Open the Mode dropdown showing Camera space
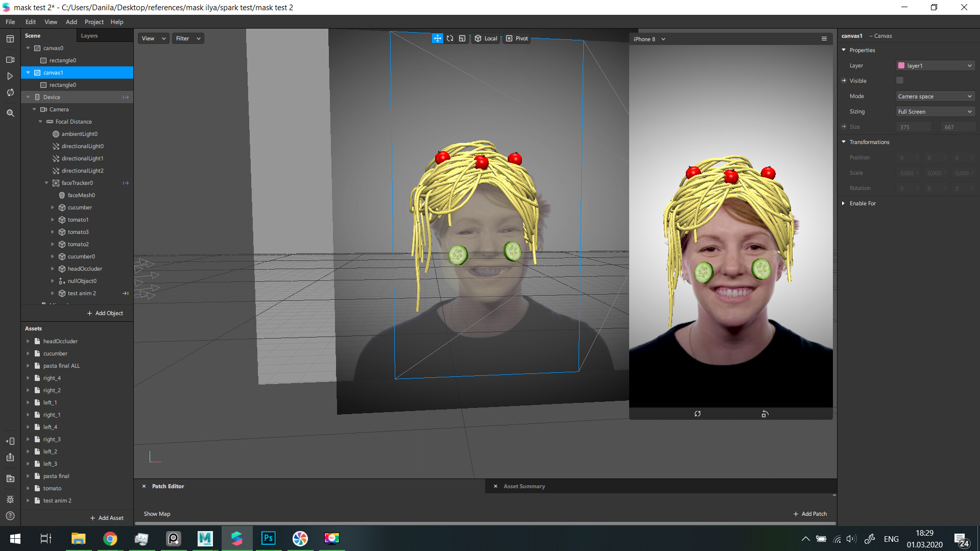The image size is (980, 551). click(x=936, y=96)
